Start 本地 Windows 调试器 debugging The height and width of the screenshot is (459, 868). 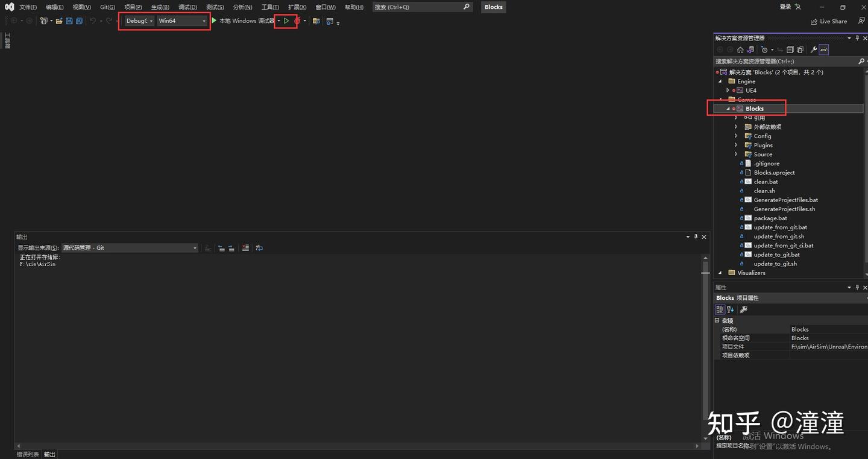click(x=242, y=21)
